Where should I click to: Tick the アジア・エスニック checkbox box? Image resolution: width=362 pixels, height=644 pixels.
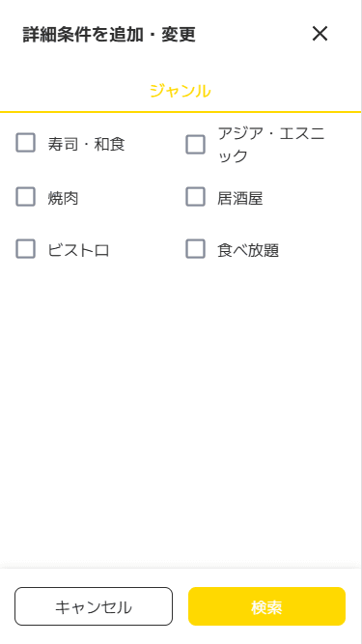point(195,145)
